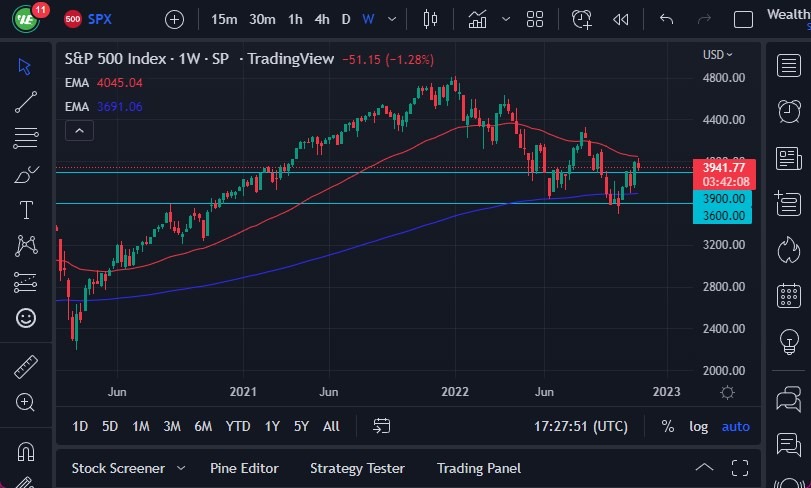Select the Text annotation tool
The height and width of the screenshot is (488, 811).
click(x=26, y=210)
